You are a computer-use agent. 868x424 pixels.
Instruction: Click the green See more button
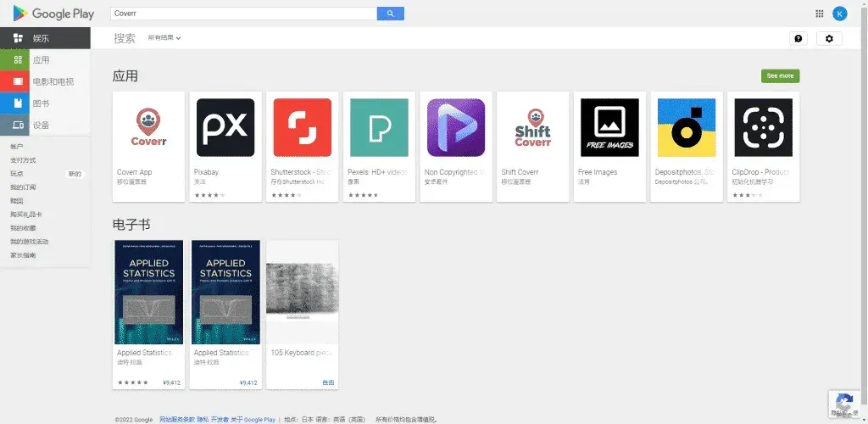[780, 75]
